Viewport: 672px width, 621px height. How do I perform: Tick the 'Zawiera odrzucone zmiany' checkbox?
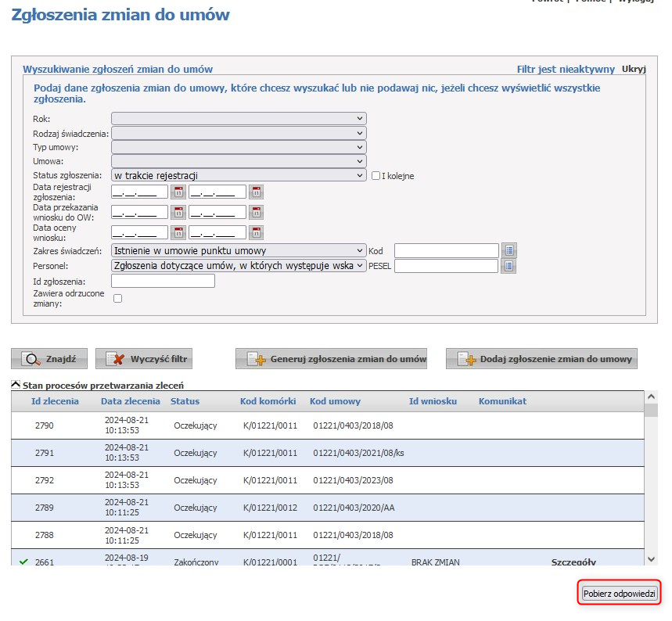(x=118, y=298)
